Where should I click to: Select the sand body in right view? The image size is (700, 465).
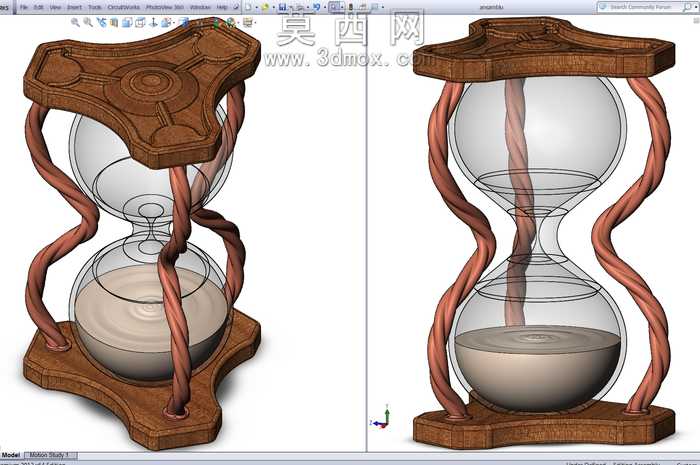click(538, 368)
